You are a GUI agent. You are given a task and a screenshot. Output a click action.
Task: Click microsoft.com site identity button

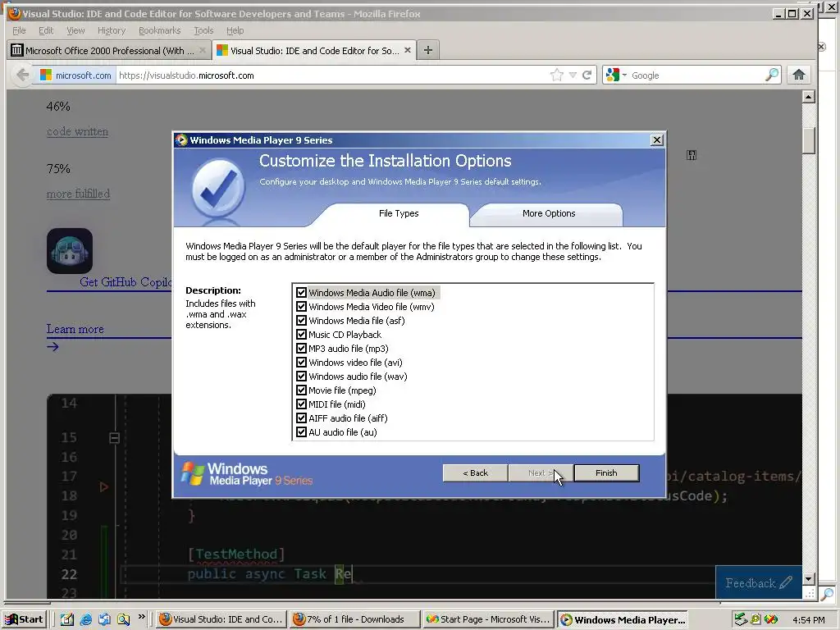(x=76, y=75)
